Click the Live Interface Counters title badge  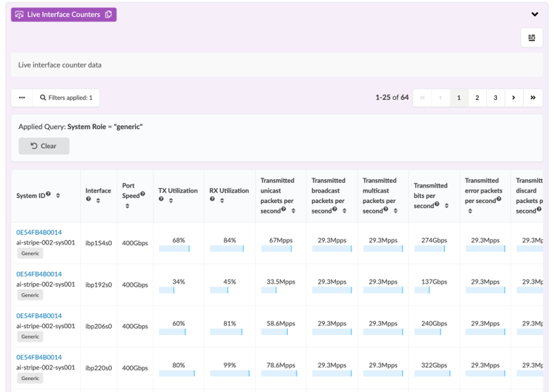click(58, 15)
